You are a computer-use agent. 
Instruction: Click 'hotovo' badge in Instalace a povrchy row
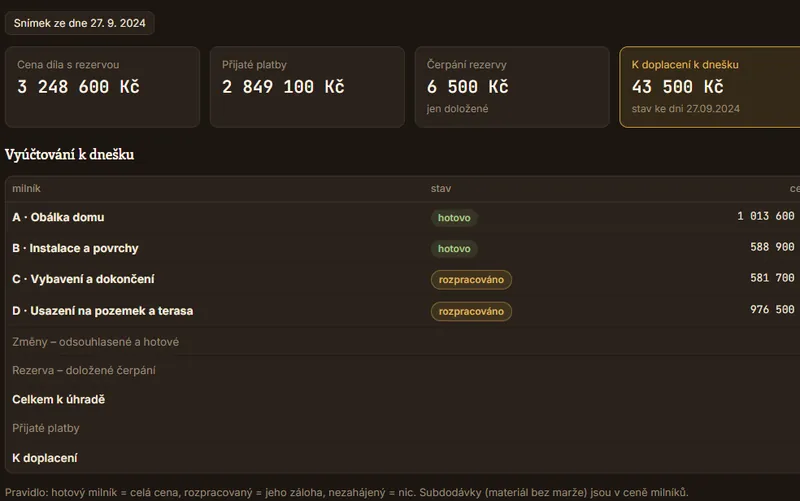coord(454,248)
